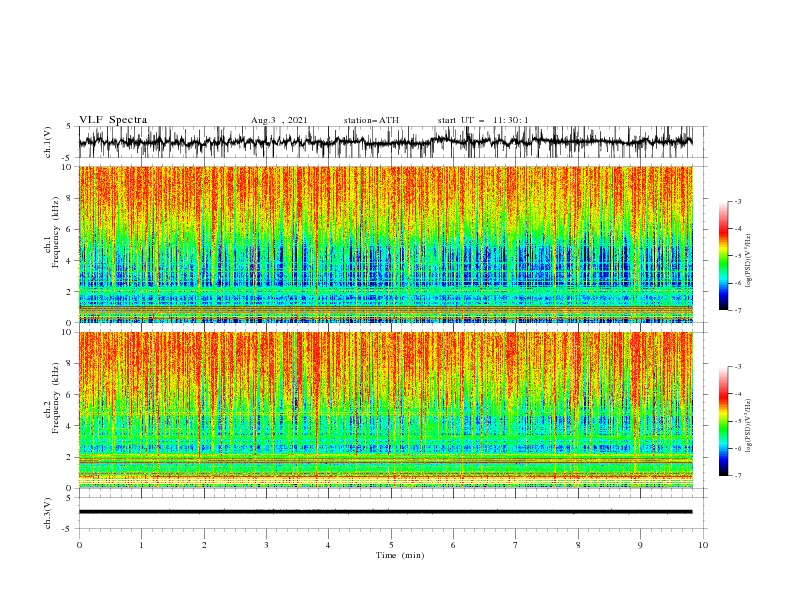Click time axis tick label "1"
This screenshot has width=792, height=612.
[141, 545]
